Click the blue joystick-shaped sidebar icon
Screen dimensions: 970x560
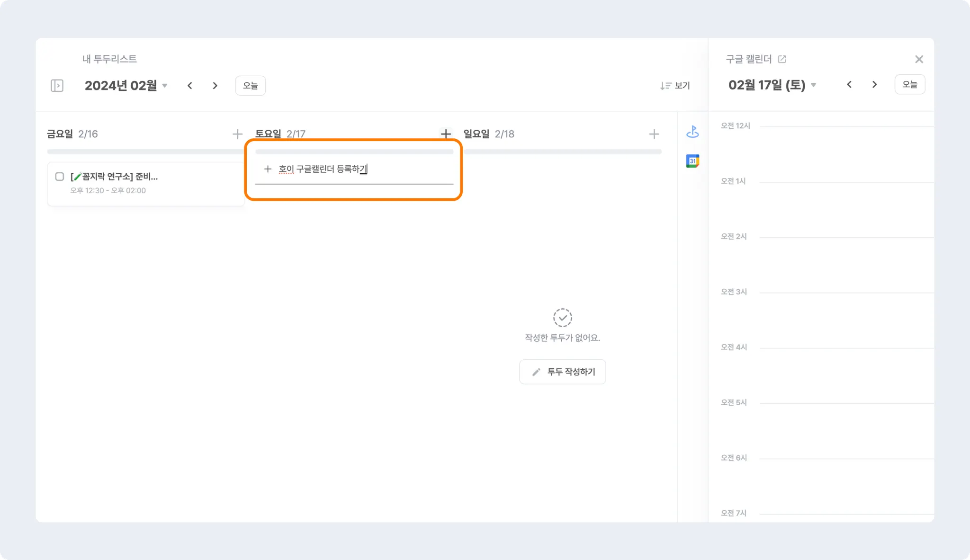click(x=692, y=132)
